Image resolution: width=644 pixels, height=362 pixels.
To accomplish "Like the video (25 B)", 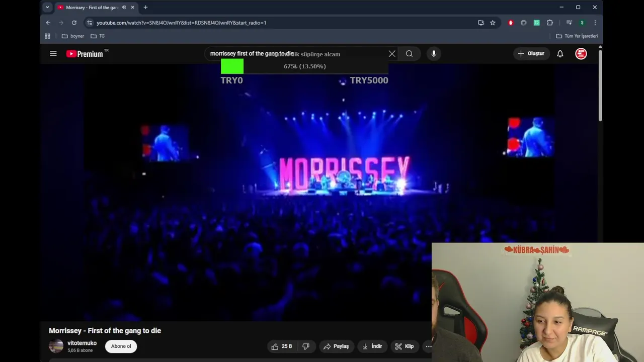I will click(x=282, y=346).
